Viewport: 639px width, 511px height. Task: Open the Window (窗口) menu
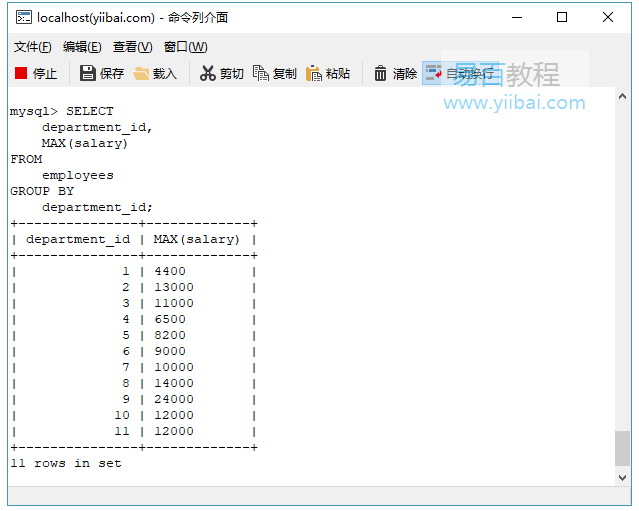click(x=185, y=47)
